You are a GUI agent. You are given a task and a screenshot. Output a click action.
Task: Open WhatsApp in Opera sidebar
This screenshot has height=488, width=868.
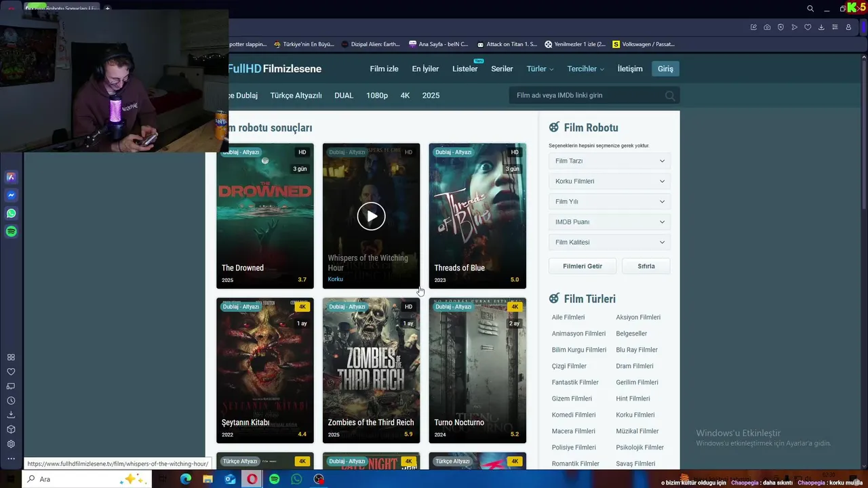pyautogui.click(x=11, y=213)
